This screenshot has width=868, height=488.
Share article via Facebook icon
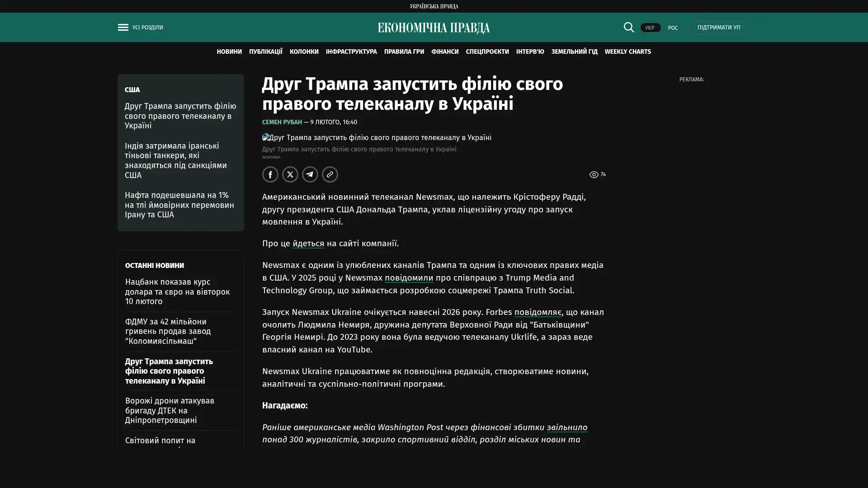click(270, 174)
